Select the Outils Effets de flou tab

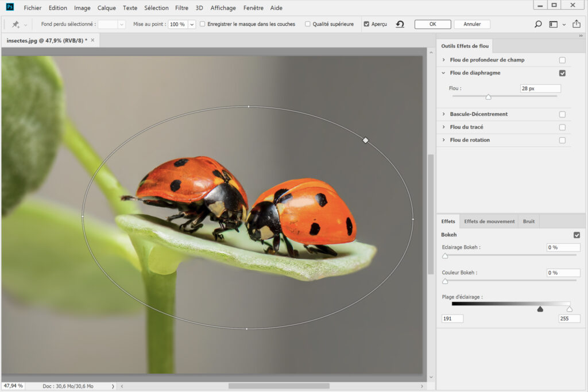tap(465, 46)
